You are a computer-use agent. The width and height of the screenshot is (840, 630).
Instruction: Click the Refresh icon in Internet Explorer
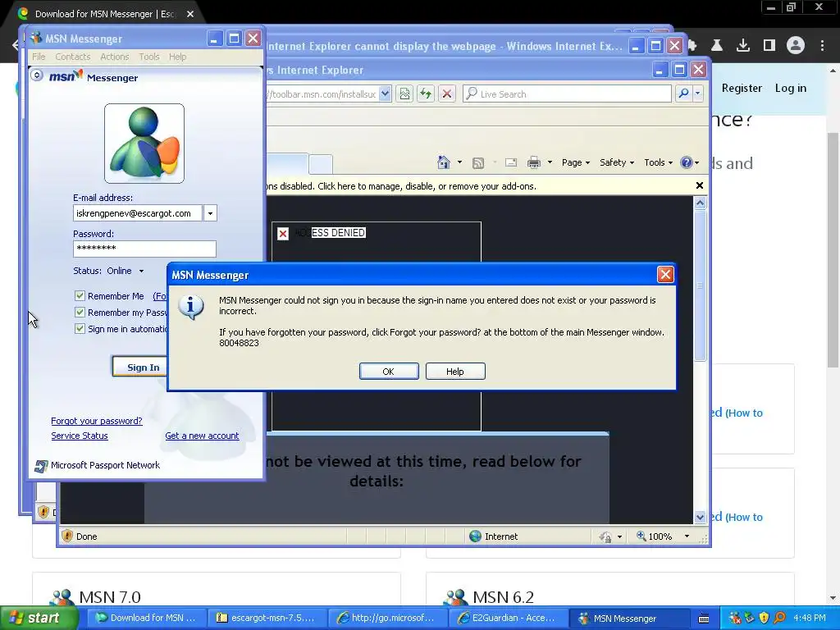(426, 94)
